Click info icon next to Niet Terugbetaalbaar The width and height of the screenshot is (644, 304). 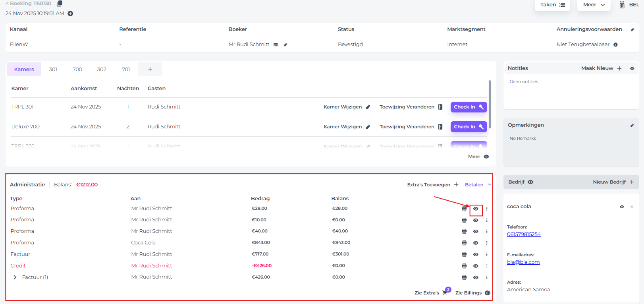[615, 45]
